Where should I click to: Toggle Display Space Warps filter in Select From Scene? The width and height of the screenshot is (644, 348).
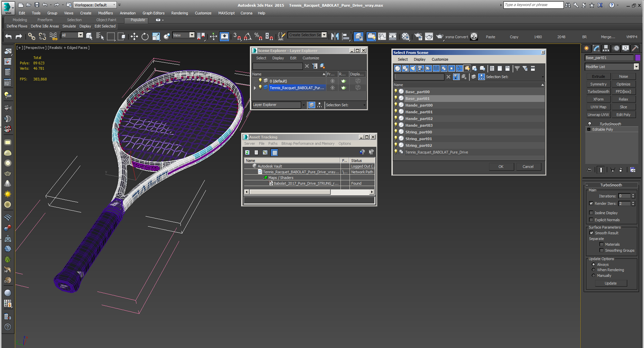tap(436, 68)
